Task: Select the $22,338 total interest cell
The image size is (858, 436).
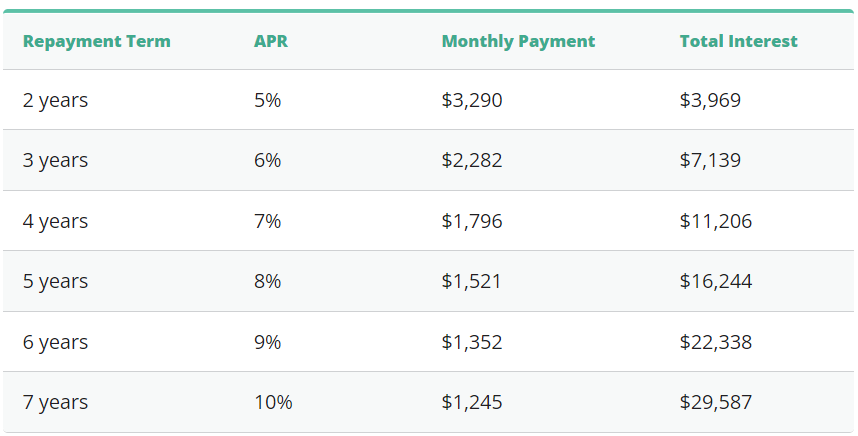Action: tap(715, 342)
